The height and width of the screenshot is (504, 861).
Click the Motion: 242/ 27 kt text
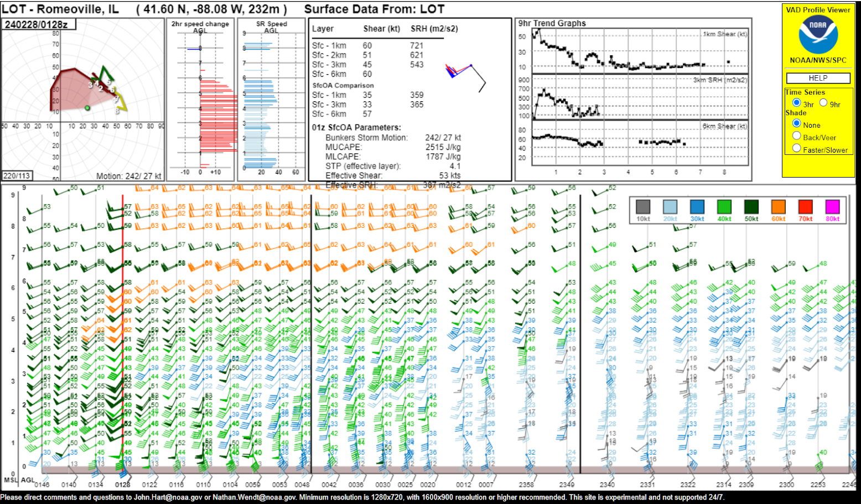pos(129,176)
